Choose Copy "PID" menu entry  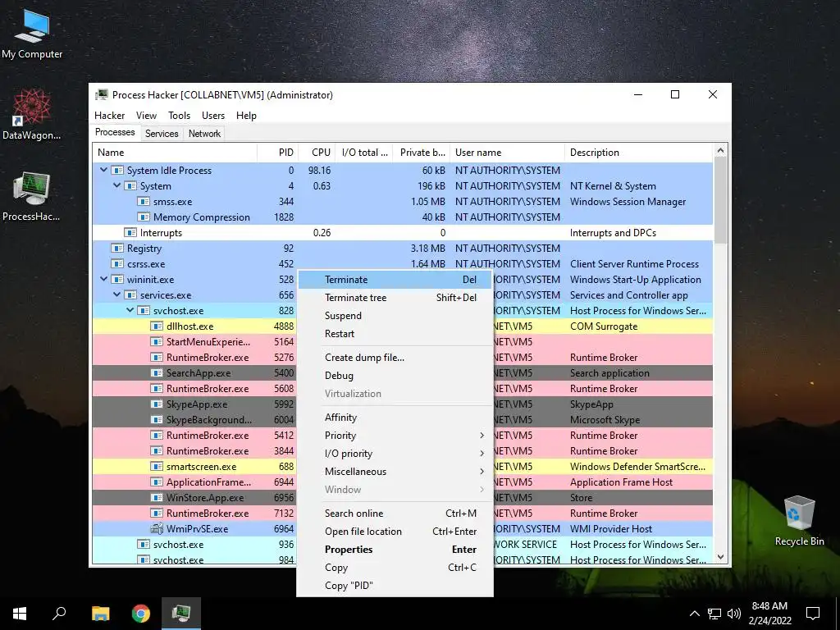[x=395, y=586]
